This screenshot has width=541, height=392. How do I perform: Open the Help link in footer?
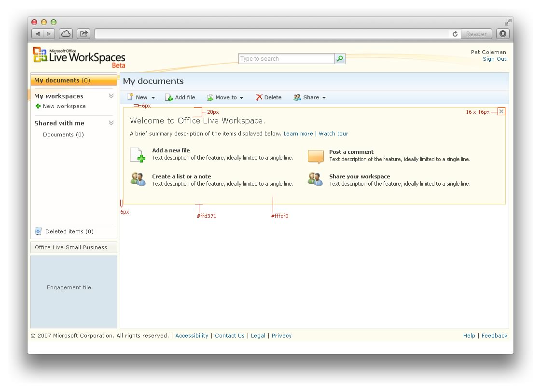point(469,336)
